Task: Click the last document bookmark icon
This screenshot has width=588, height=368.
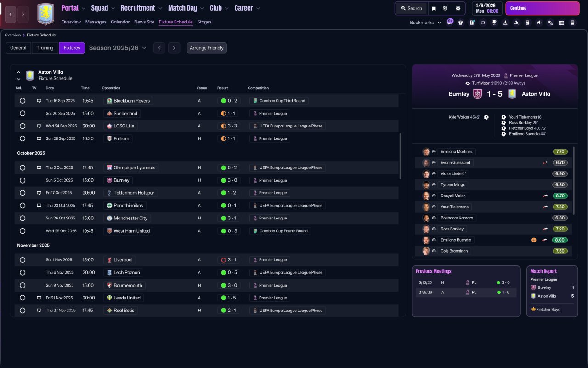Action: [572, 23]
